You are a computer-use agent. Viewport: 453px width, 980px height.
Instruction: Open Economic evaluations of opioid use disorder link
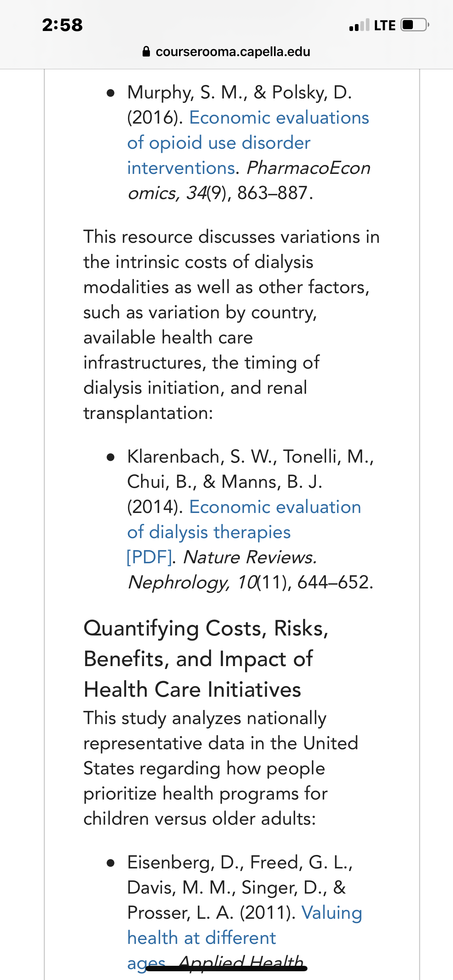pos(248,143)
